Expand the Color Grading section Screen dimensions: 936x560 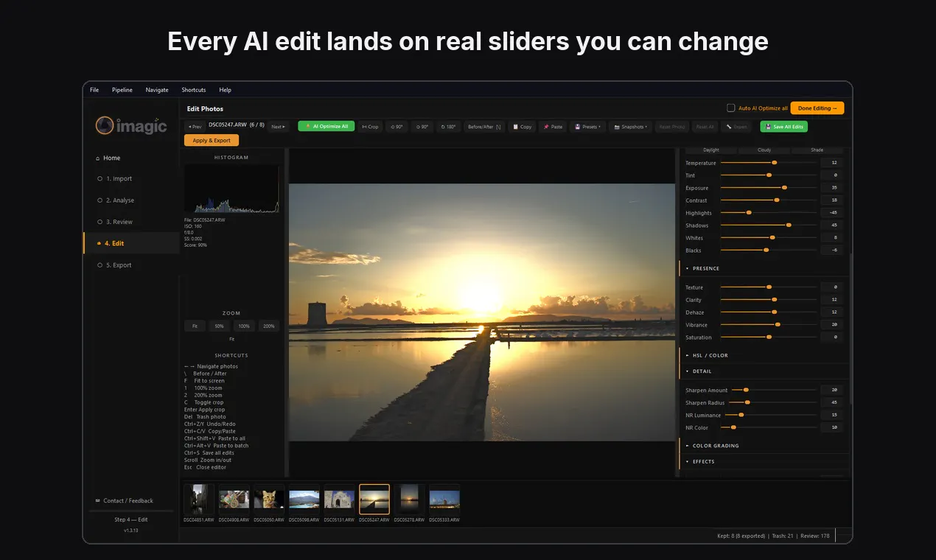(x=764, y=446)
